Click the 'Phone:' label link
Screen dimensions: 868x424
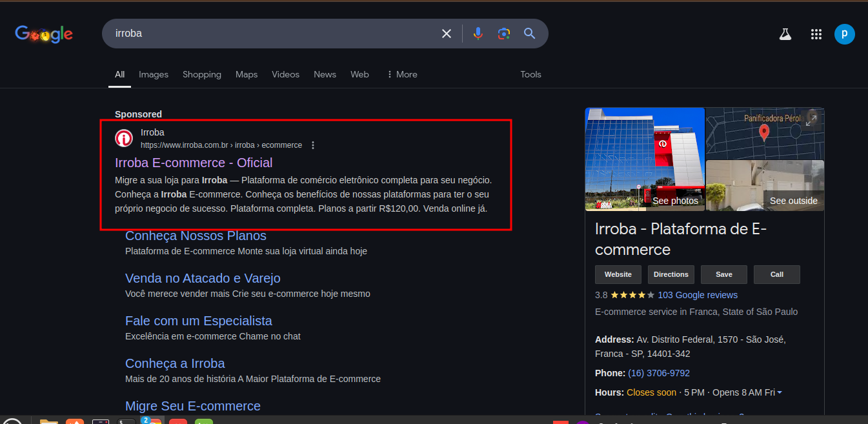(x=610, y=373)
